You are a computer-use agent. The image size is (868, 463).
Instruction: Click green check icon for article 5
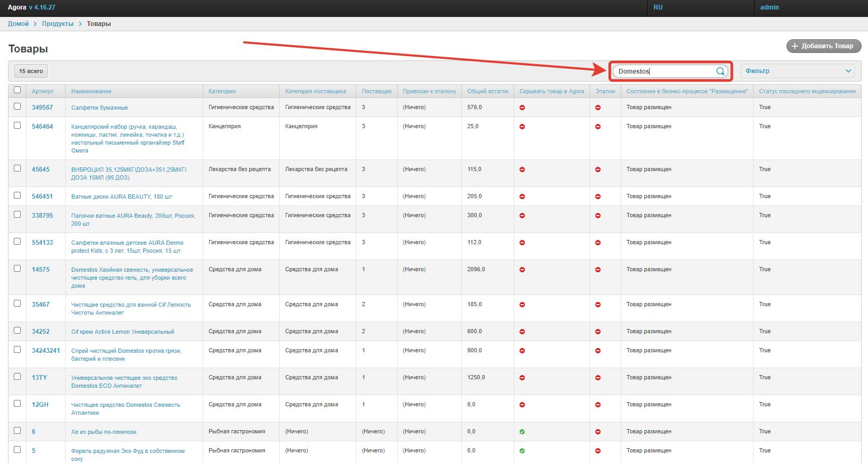coord(522,451)
